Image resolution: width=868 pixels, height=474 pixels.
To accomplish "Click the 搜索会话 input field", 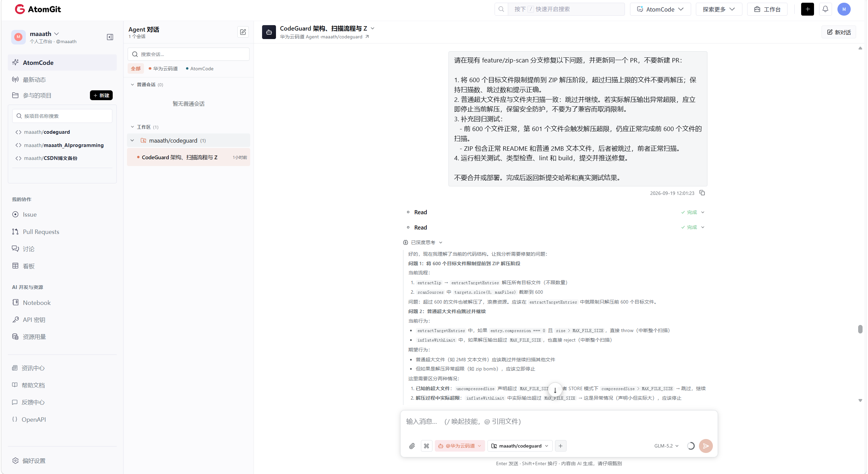I will 188,54.
